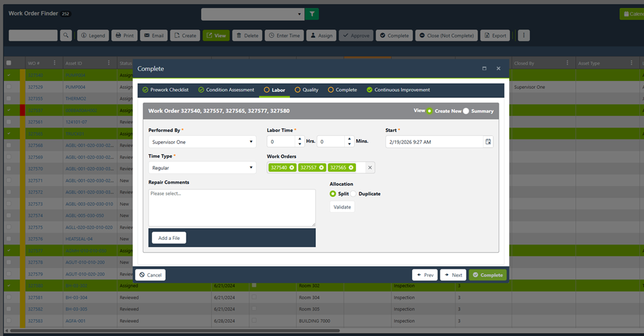Click the green Complete button in dialog footer
This screenshot has width=644, height=336.
[488, 275]
